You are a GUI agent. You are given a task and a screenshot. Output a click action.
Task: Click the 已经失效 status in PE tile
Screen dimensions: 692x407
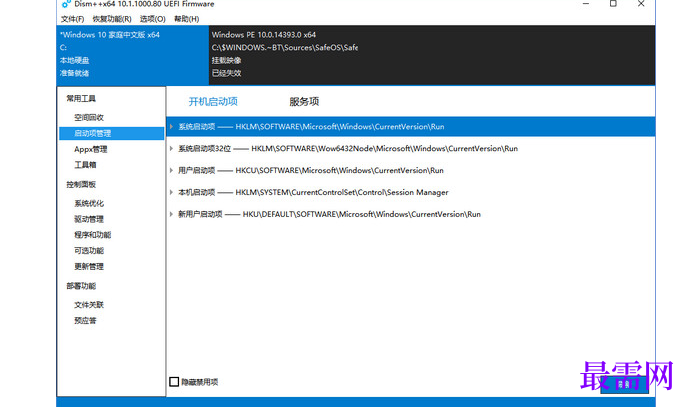click(x=226, y=73)
